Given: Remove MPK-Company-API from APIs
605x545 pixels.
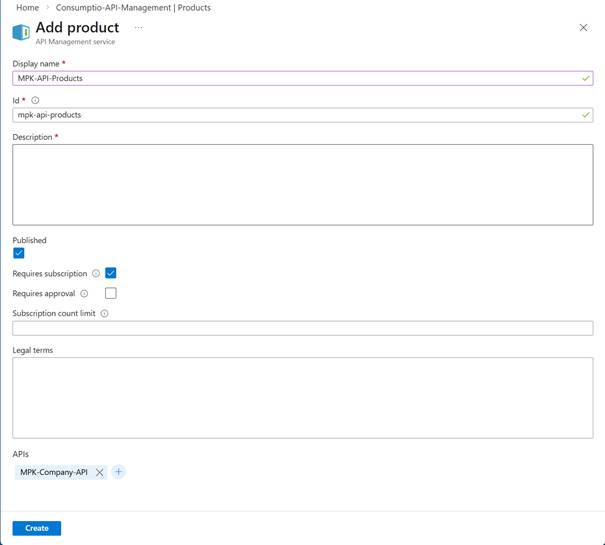Looking at the screenshot, I should tap(99, 473).
